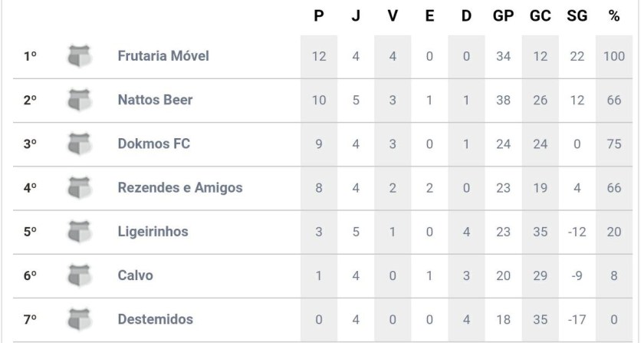Click the V wins column header
The width and height of the screenshot is (644, 343).
(x=393, y=15)
